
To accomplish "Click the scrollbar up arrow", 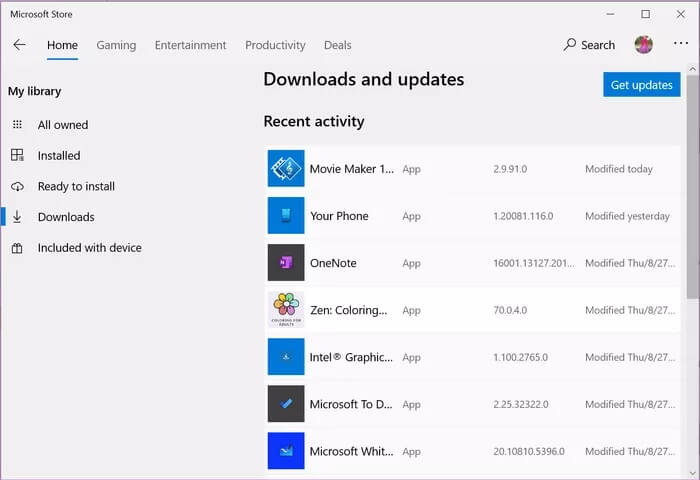I will click(x=693, y=69).
